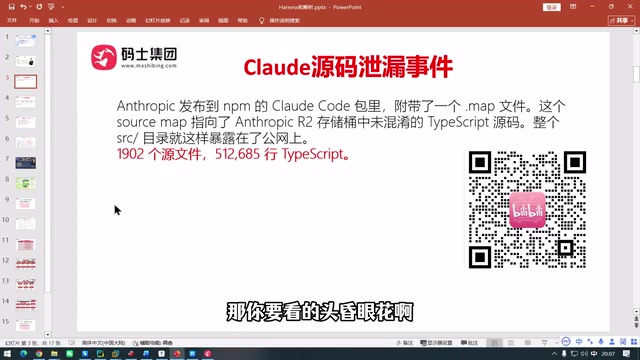Select slide 15 thumbnail
640x360 pixels.
tap(25, 325)
